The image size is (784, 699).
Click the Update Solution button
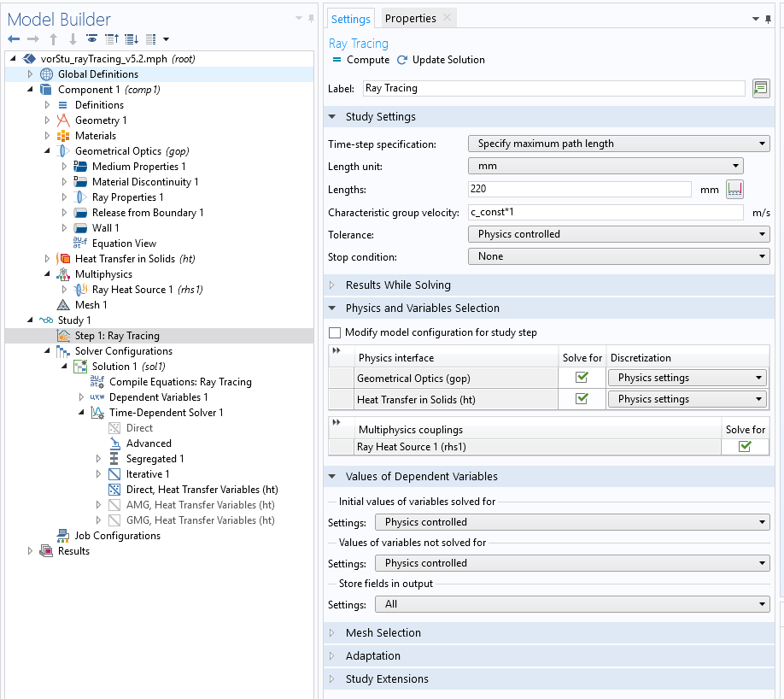(441, 60)
